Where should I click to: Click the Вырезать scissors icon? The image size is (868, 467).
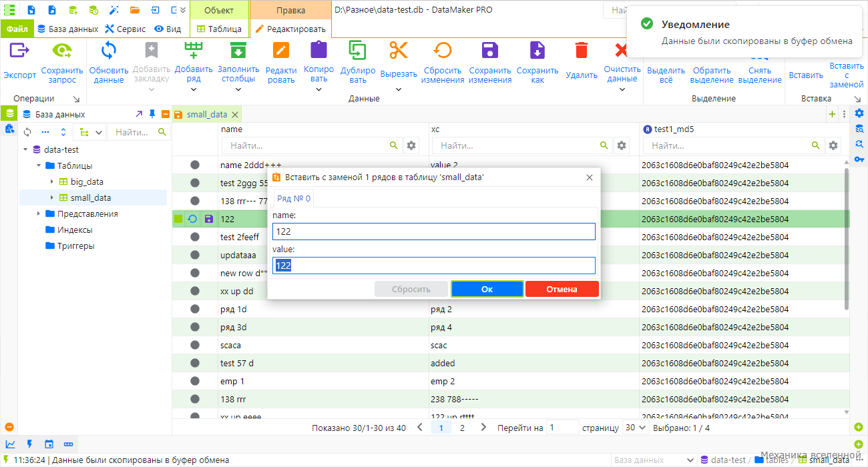[399, 50]
